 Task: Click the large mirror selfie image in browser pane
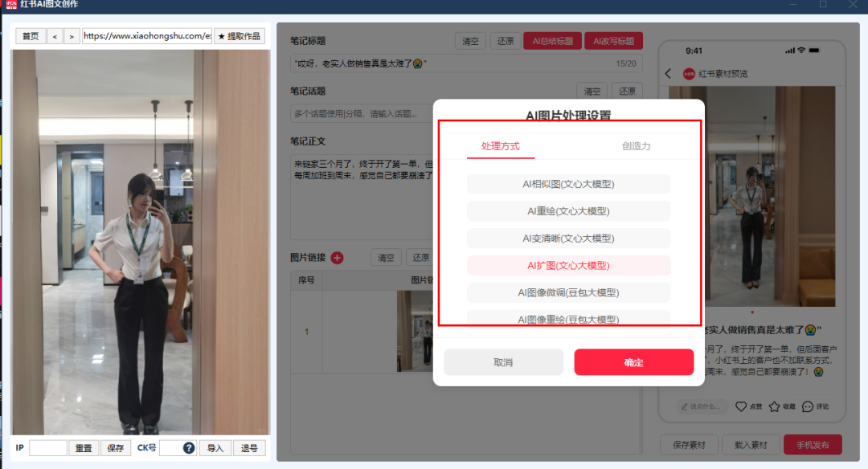click(141, 243)
